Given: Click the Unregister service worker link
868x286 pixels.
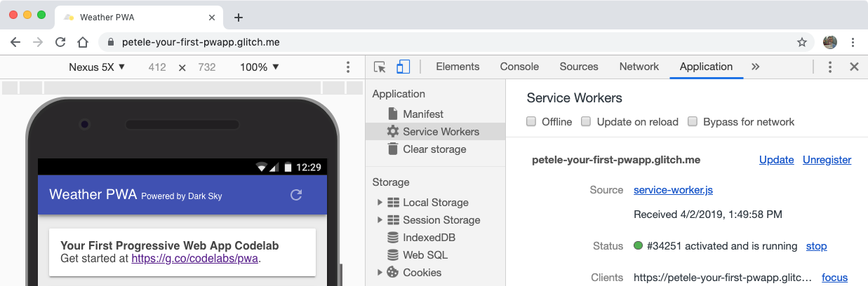Looking at the screenshot, I should coord(827,160).
